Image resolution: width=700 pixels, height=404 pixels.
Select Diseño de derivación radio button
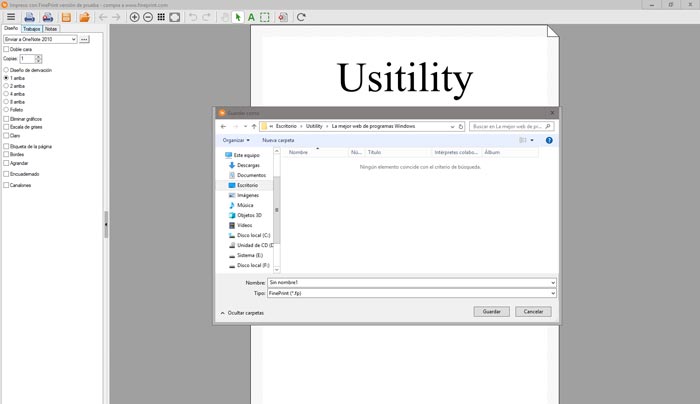click(x=6, y=70)
